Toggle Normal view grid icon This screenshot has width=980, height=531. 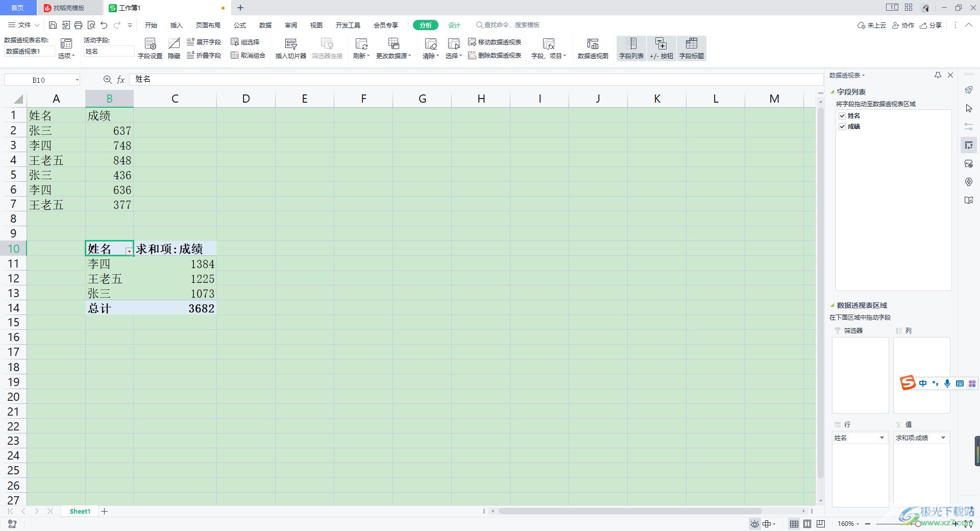click(794, 524)
